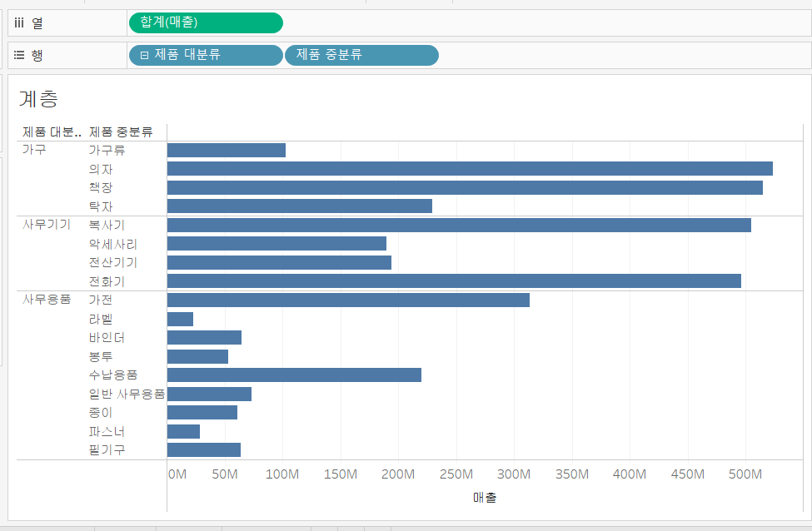The height and width of the screenshot is (531, 812).
Task: Click the 합계(매출) pill on columns shelf
Action: [x=206, y=22]
